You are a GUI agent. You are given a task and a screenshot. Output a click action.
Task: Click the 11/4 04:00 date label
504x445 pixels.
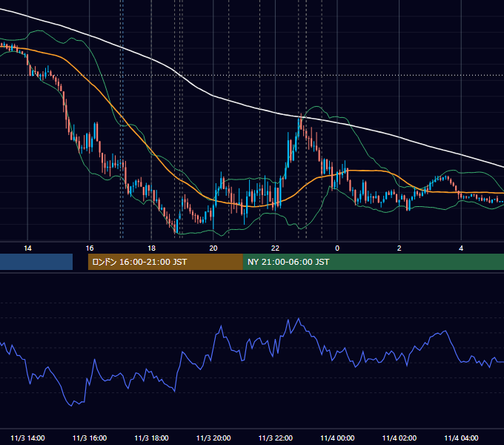[461, 438]
